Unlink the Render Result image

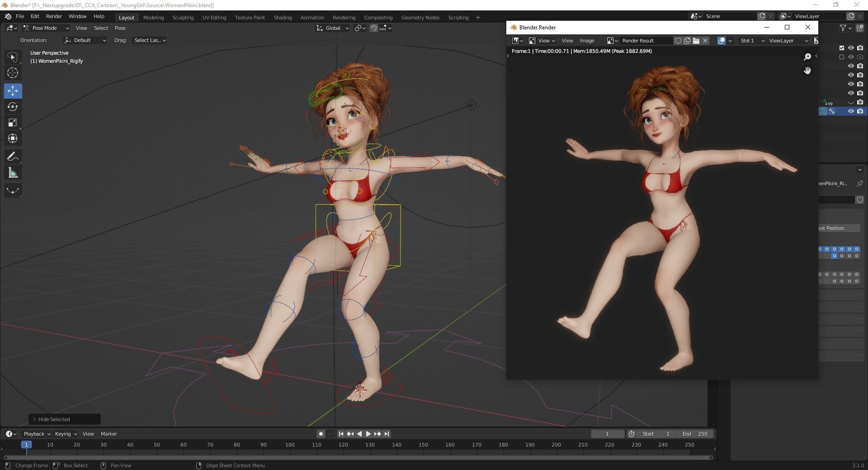coord(705,41)
